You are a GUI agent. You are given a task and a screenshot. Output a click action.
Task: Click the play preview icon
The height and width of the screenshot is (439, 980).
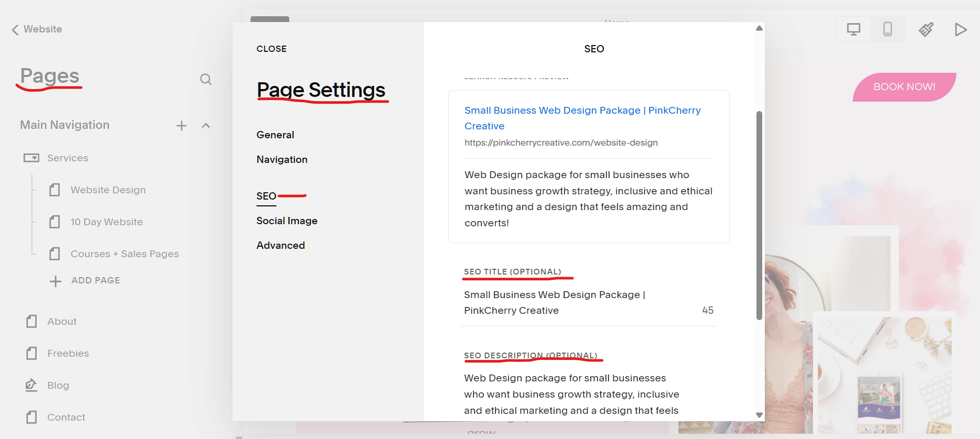960,29
